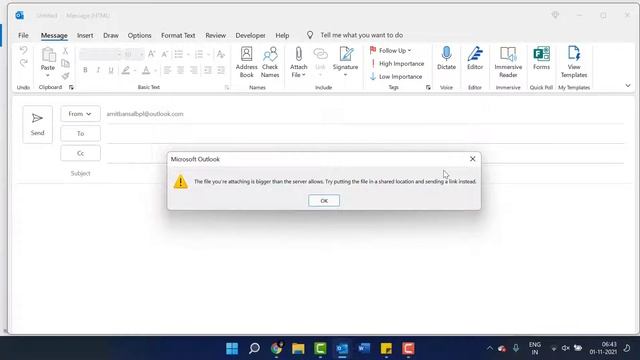Undo the last action
The image size is (640, 360).
(24, 51)
